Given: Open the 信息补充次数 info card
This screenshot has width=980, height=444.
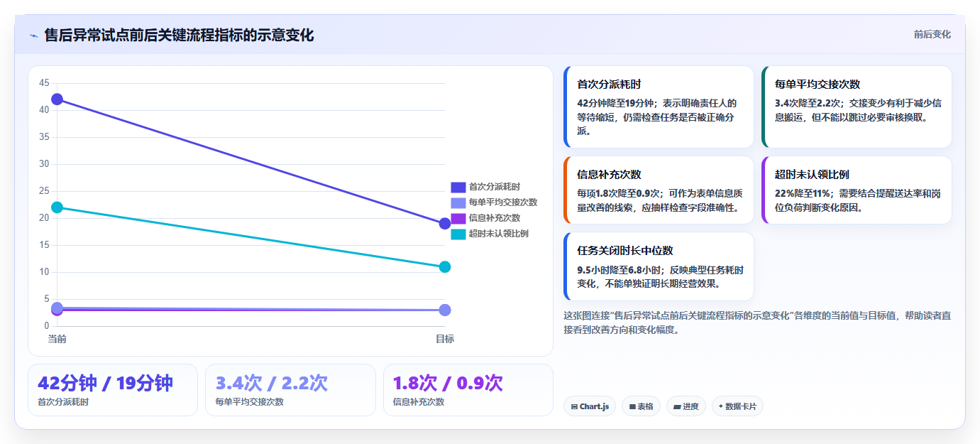Looking at the screenshot, I should [659, 190].
